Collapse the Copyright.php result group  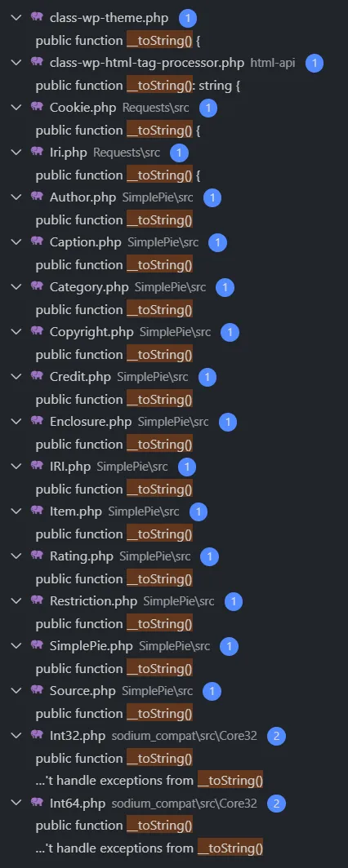16,331
